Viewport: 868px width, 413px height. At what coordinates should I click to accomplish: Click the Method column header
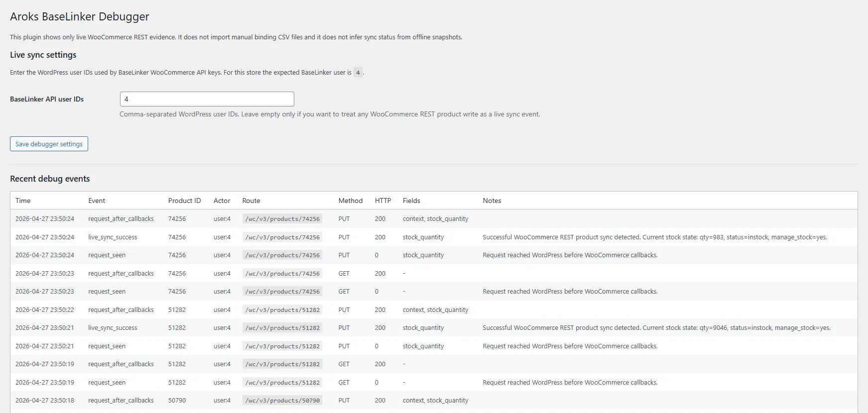point(351,201)
